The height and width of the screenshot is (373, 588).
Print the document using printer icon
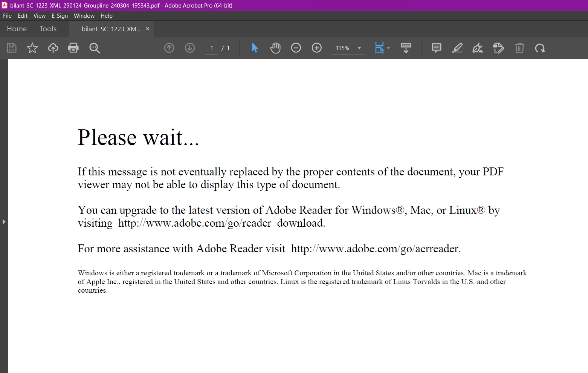tap(73, 48)
